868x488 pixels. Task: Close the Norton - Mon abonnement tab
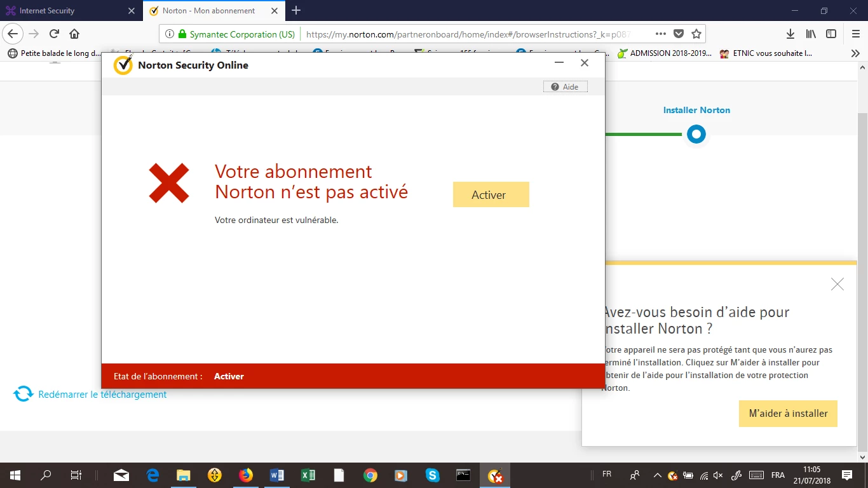(x=275, y=11)
